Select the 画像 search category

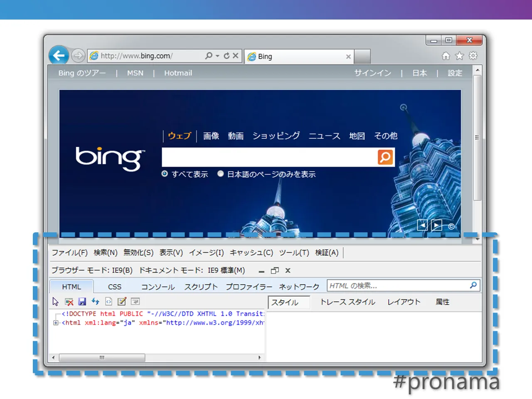[x=211, y=136]
